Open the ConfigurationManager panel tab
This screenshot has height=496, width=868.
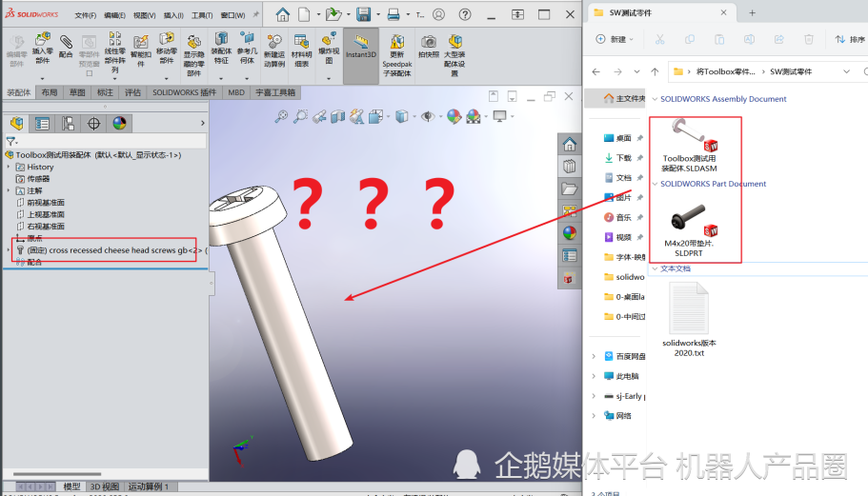point(68,124)
